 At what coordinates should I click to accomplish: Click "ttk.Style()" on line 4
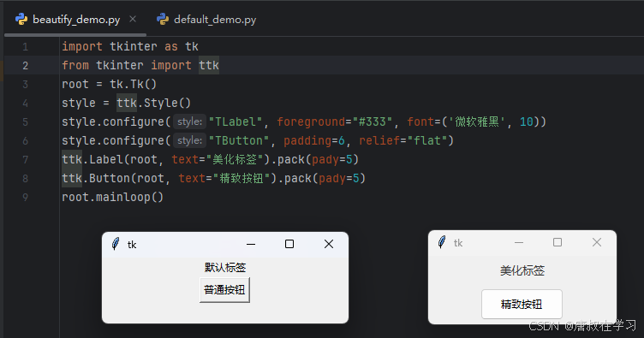[154, 103]
